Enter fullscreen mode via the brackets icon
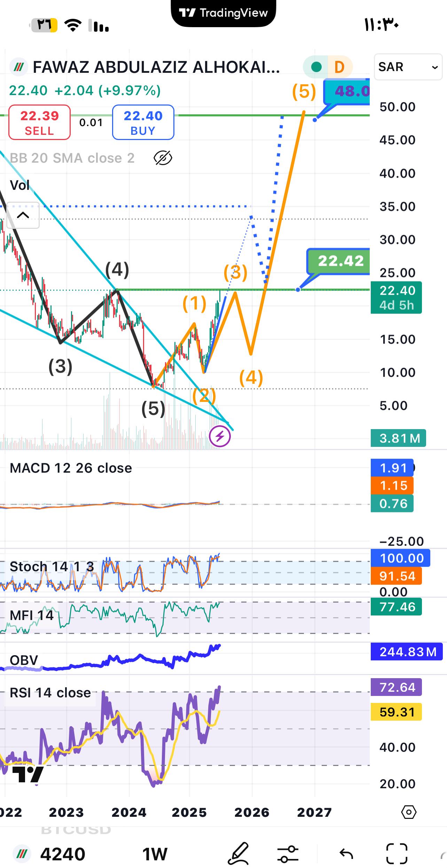Screen dimensions: 447x868 [397, 854]
